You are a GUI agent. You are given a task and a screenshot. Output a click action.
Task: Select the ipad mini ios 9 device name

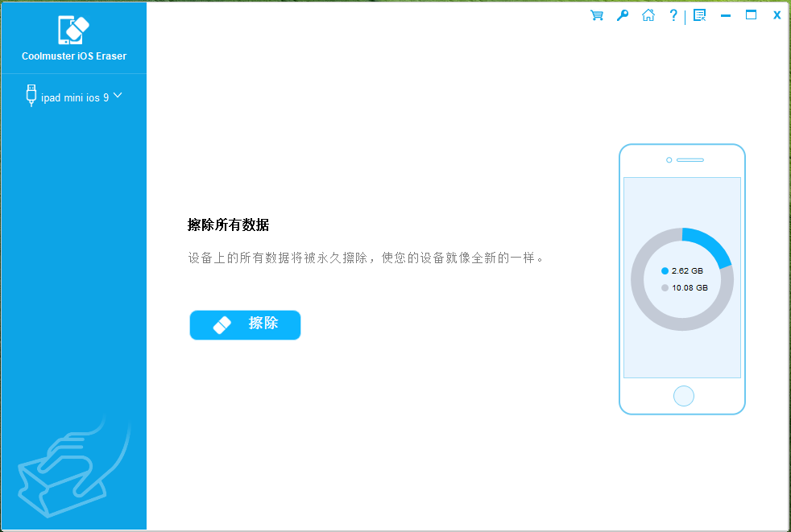(75, 98)
